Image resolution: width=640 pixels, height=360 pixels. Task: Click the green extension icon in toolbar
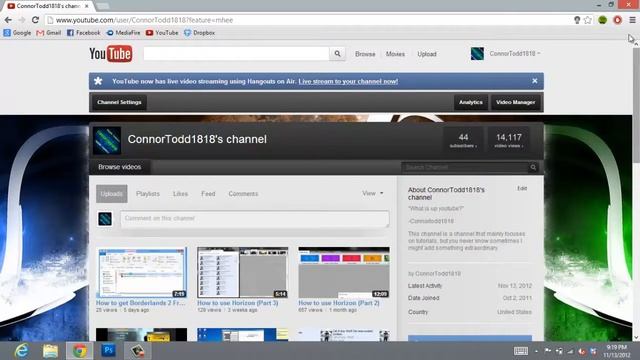(x=602, y=20)
